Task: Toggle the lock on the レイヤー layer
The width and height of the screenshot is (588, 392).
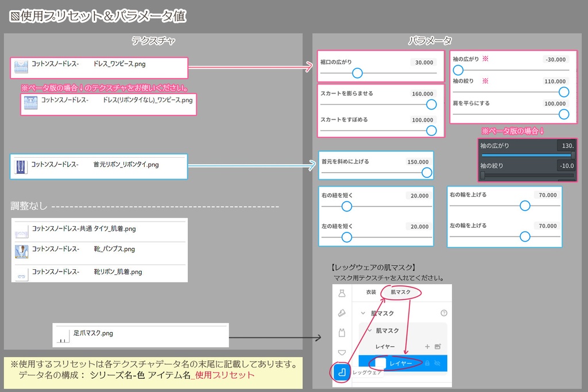Action: [428, 363]
